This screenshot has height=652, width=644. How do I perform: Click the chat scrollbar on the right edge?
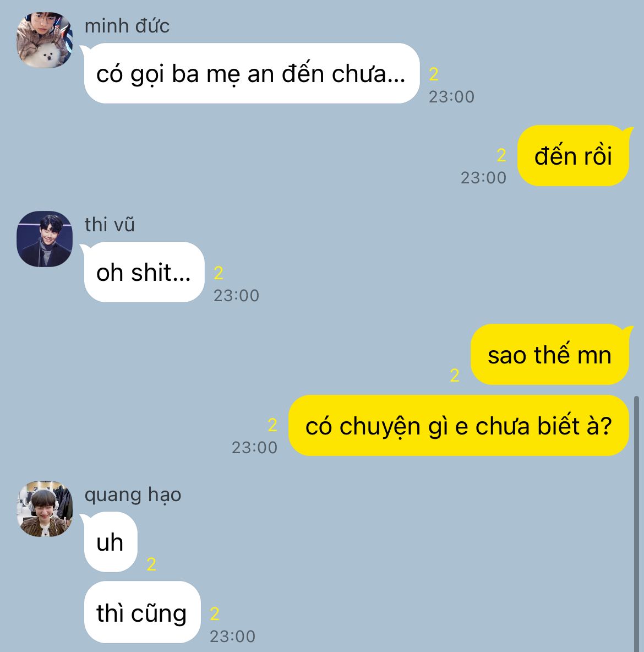(x=636, y=524)
